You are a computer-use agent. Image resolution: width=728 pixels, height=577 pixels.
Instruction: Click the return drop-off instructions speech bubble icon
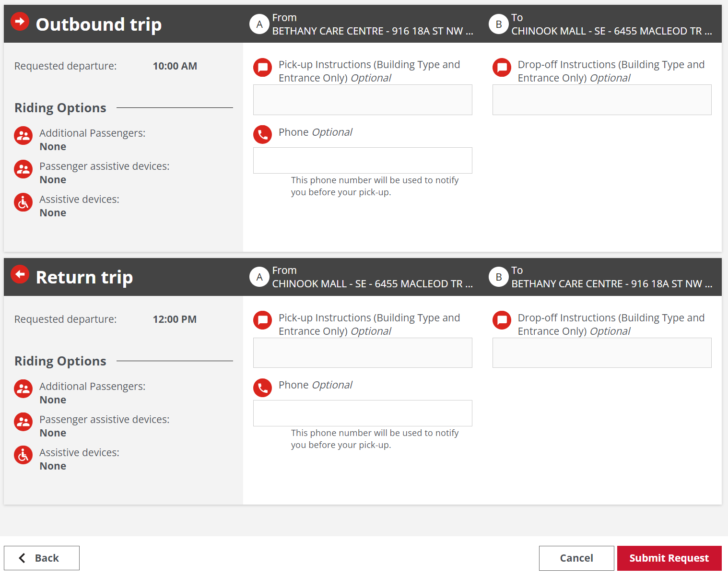pos(502,320)
